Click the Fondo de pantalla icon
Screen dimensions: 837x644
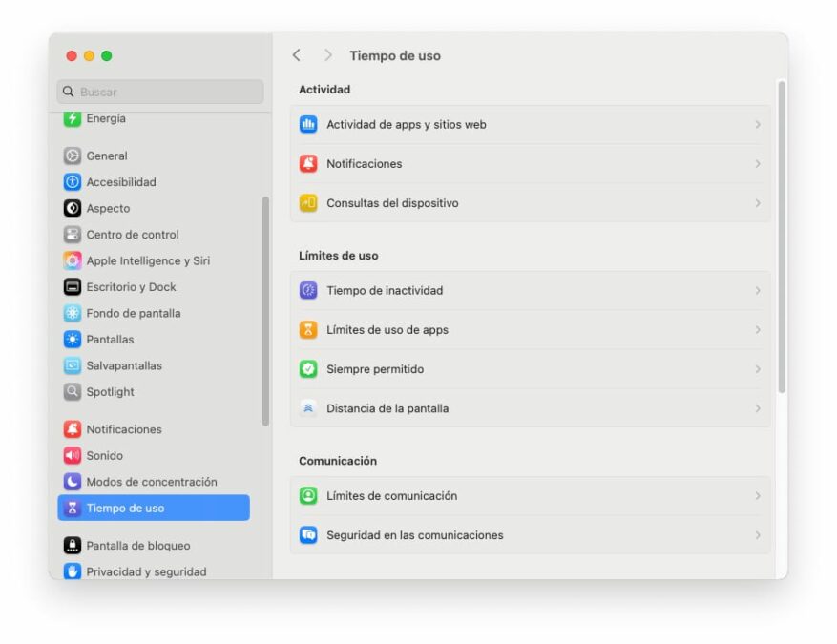tap(73, 313)
